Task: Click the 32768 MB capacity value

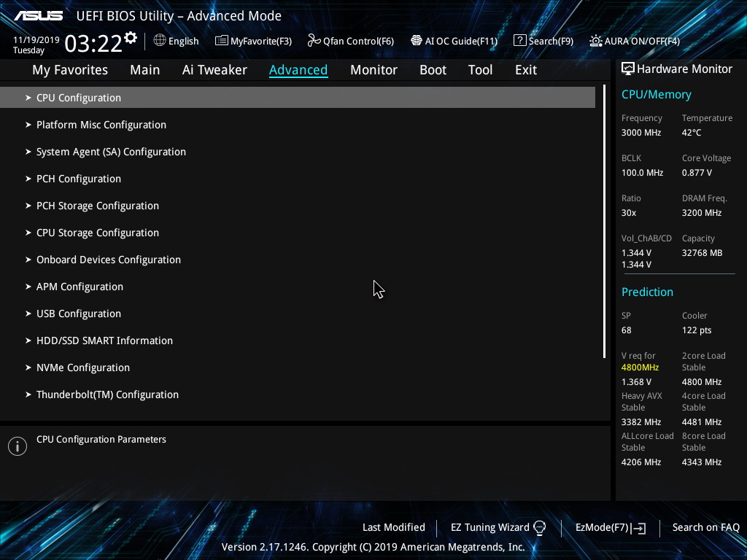Action: pyautogui.click(x=702, y=253)
